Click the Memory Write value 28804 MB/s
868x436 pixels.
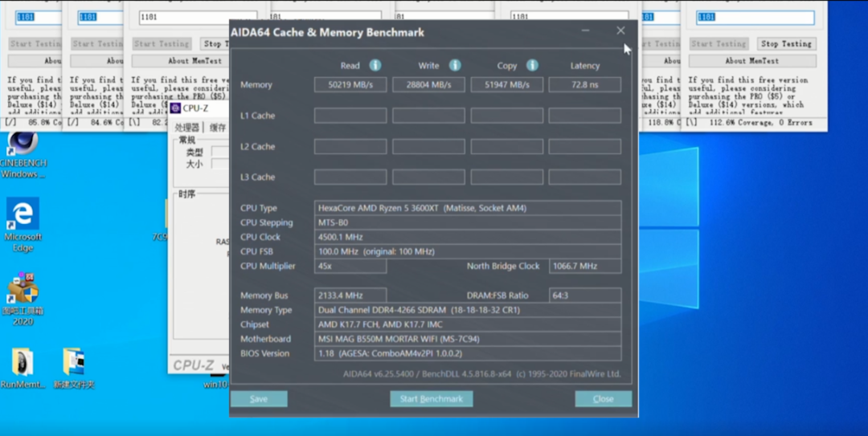point(428,84)
